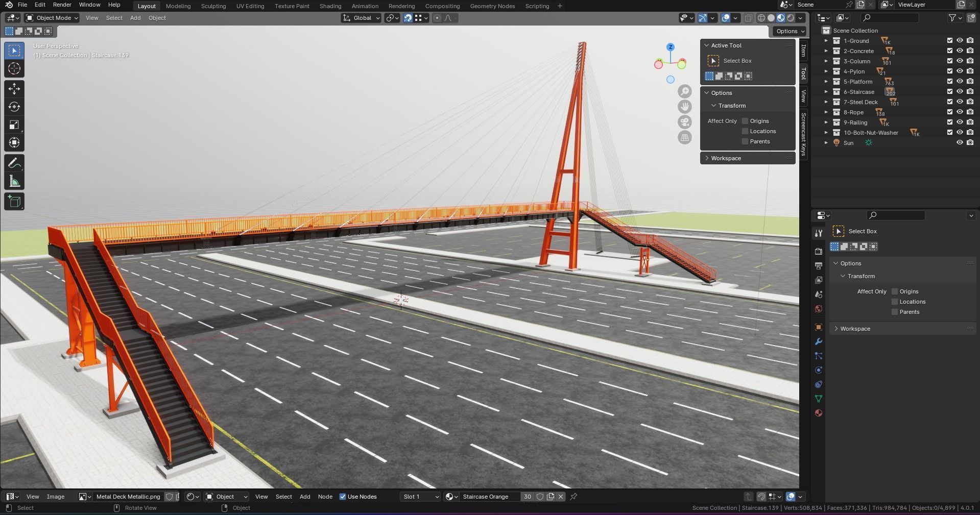Open the Render menu
The width and height of the screenshot is (980, 515).
[62, 5]
